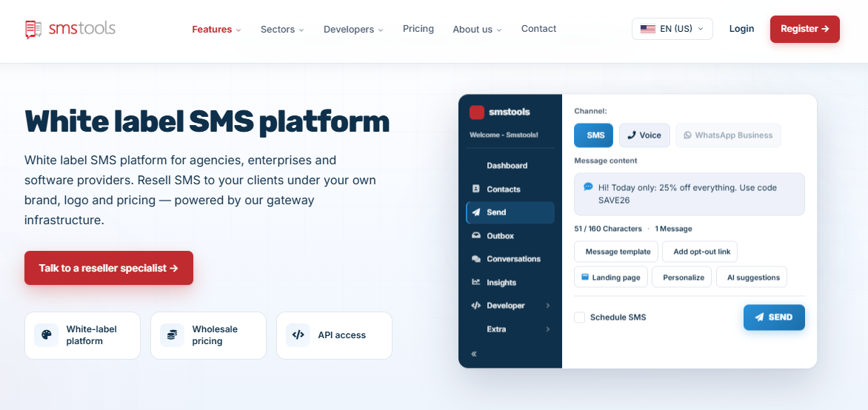This screenshot has width=868, height=410.
Task: Click the WhatsApp logo icon
Action: pos(687,135)
